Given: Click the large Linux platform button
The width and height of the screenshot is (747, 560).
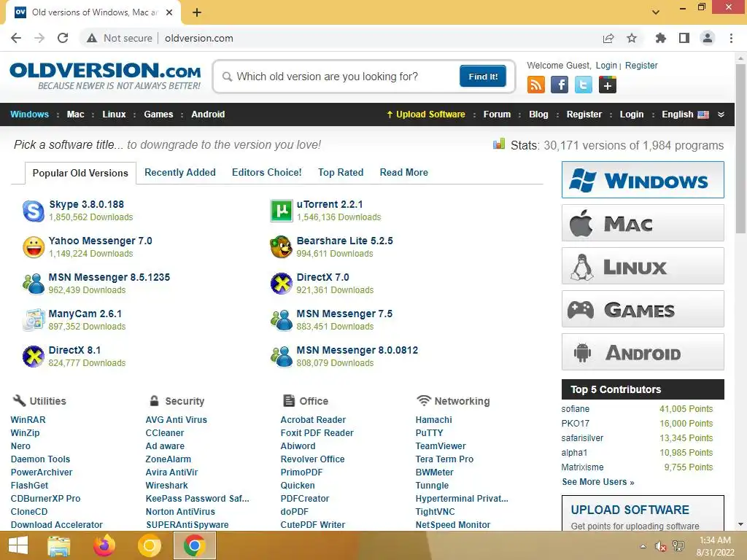Looking at the screenshot, I should [x=643, y=265].
